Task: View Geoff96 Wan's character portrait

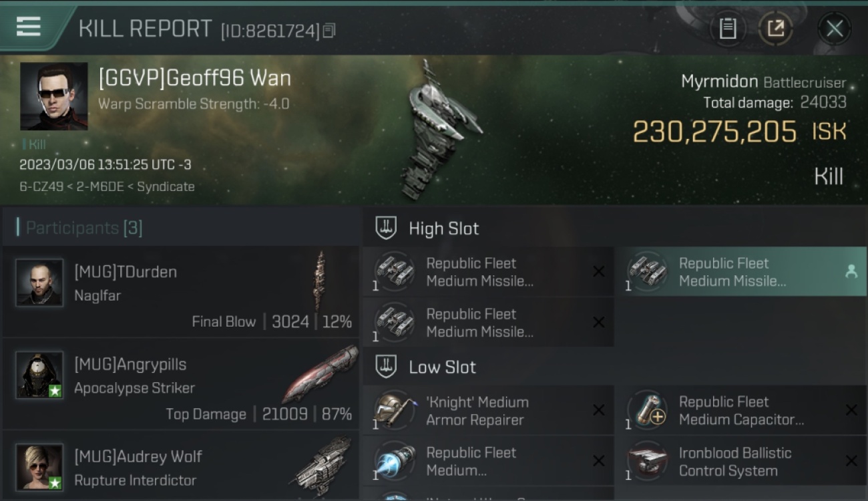Action: tap(53, 96)
